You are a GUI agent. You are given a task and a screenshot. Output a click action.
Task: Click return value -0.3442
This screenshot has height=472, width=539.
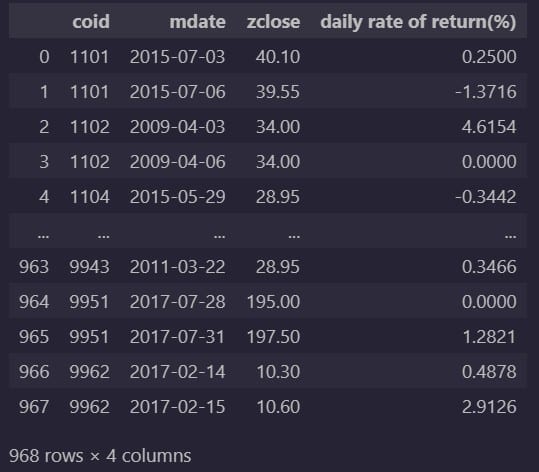[486, 197]
